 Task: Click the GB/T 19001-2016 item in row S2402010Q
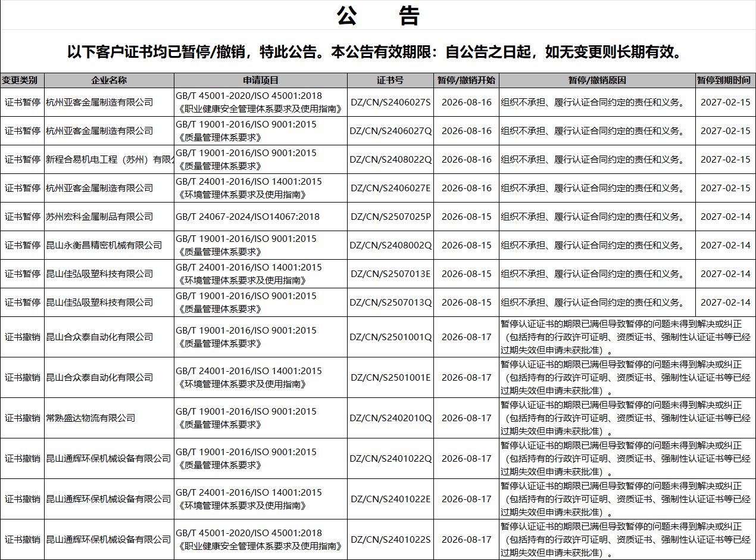click(x=246, y=418)
